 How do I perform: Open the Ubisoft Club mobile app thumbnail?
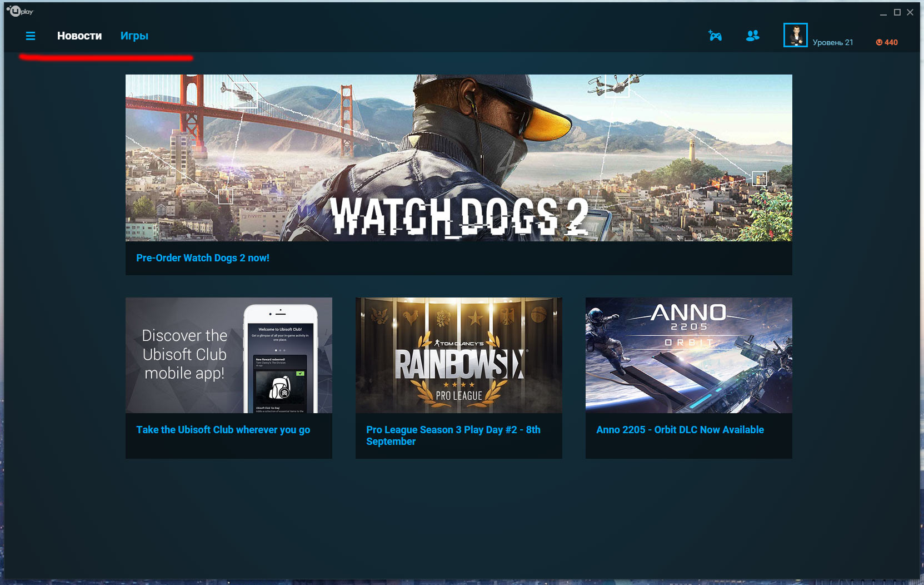(x=229, y=355)
